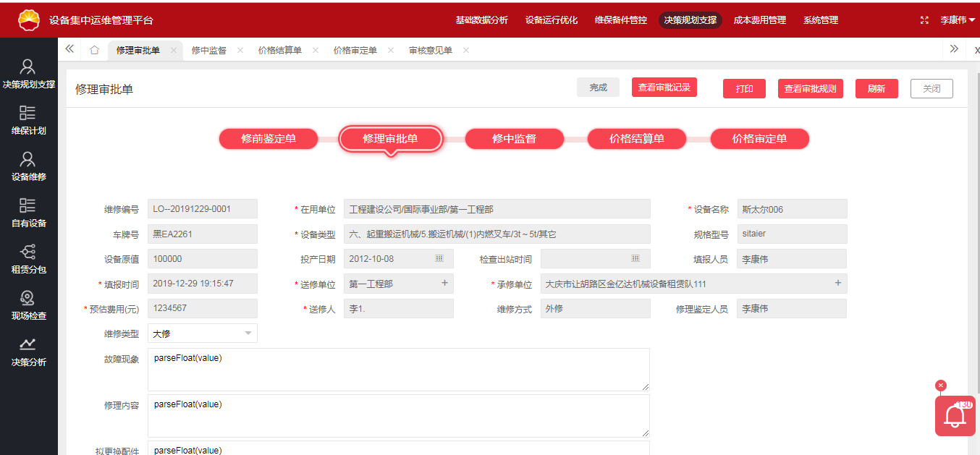
Task: Go to the 修中监督 workflow step
Action: click(x=514, y=139)
